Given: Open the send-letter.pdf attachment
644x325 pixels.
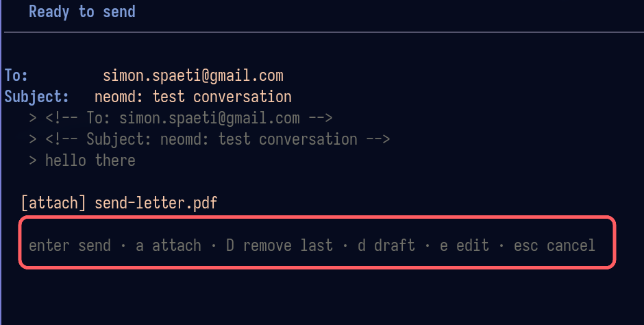Looking at the screenshot, I should [x=156, y=203].
